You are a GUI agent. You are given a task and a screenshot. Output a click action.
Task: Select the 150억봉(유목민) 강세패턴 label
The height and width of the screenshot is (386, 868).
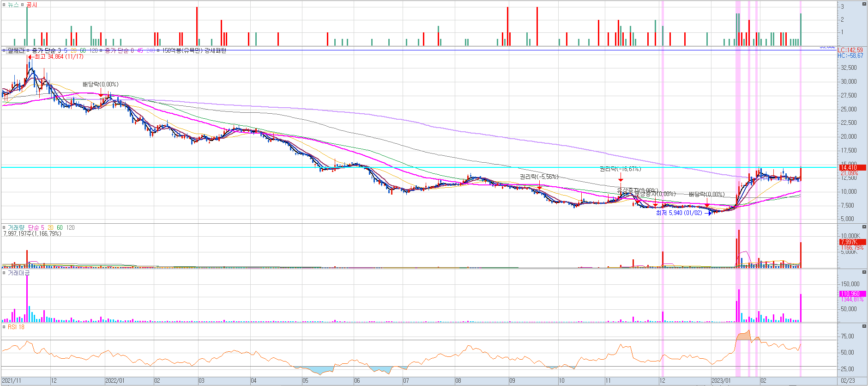[x=194, y=50]
